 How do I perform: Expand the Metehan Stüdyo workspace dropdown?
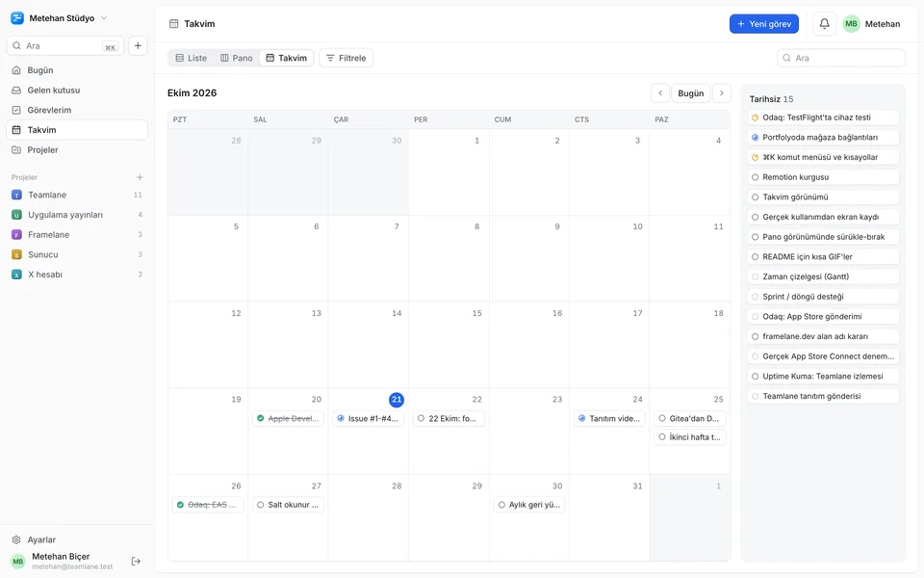(x=104, y=18)
